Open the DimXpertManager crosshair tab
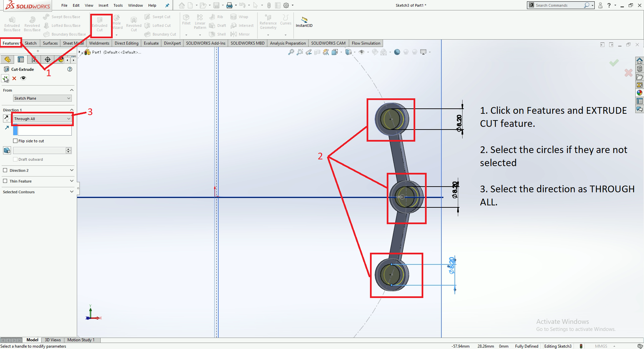644x349 pixels. pyautogui.click(x=48, y=60)
